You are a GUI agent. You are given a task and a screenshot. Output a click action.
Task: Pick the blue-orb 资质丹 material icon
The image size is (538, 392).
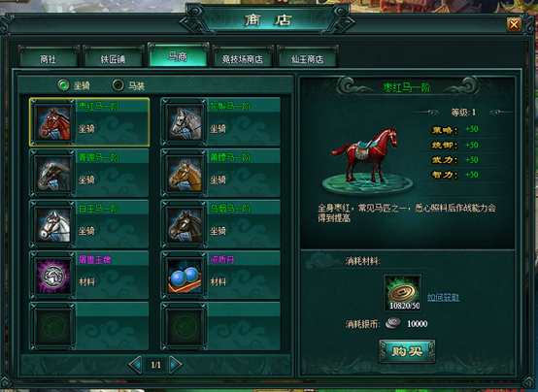click(185, 276)
